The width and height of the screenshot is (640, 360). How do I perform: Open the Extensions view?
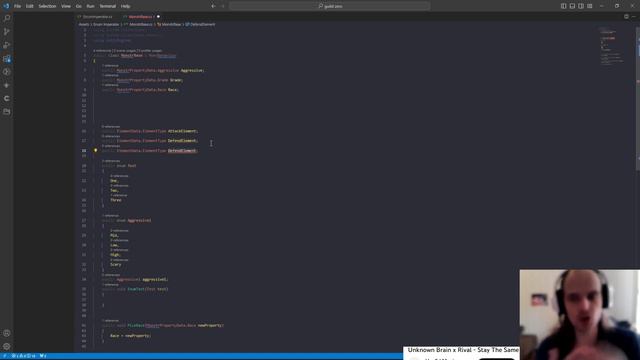pyautogui.click(x=7, y=59)
